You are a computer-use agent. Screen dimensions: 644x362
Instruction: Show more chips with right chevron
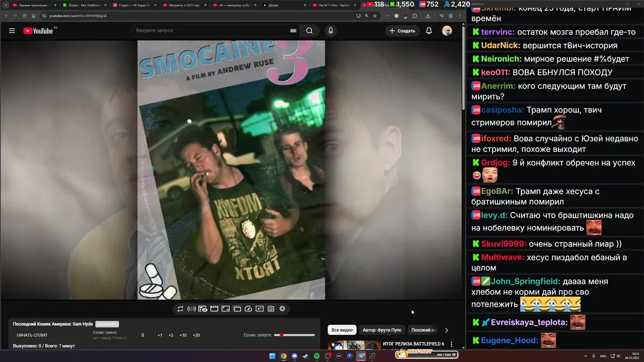tap(446, 330)
